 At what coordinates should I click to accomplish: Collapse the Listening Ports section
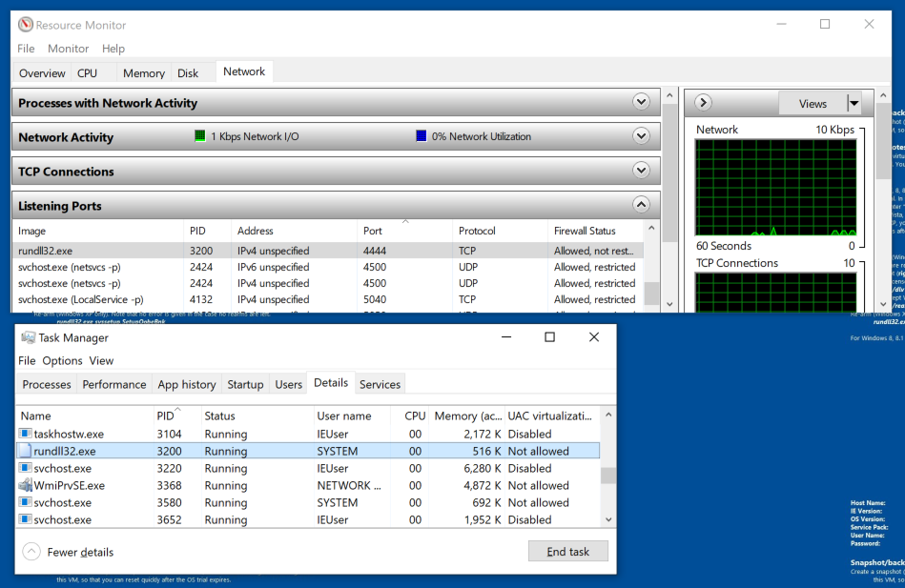[641, 205]
